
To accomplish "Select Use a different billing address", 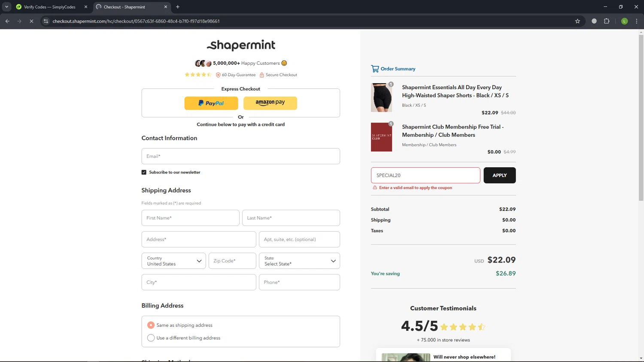I will coord(151,338).
